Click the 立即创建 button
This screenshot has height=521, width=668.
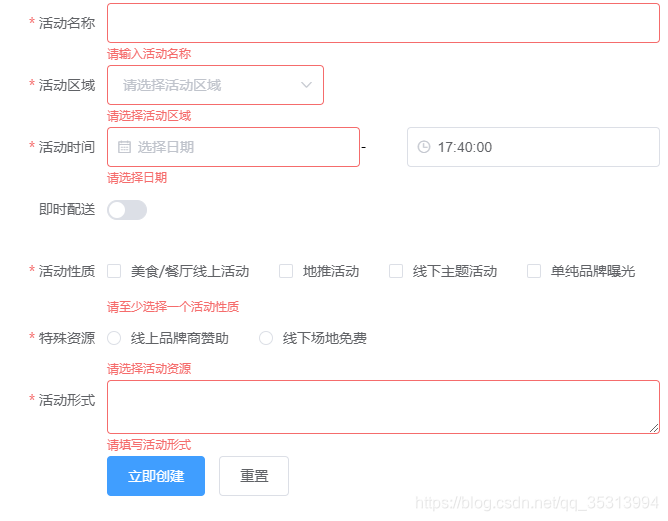[x=156, y=476]
